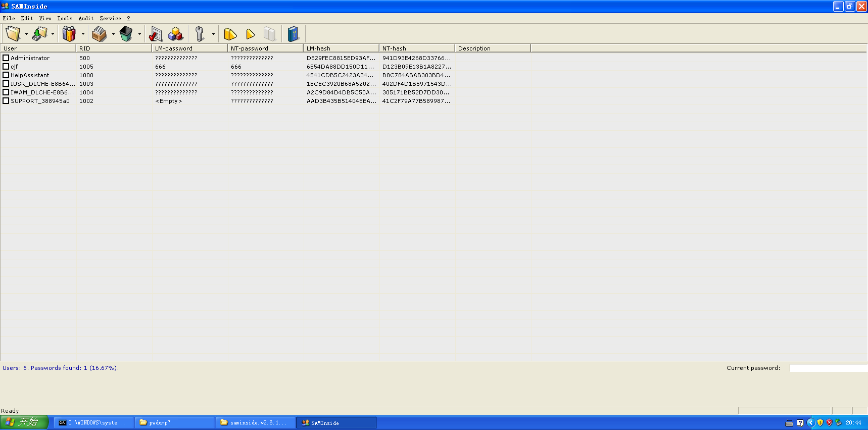Select the SUPPORT LM-password <Empty> cell
868x430 pixels.
(x=169, y=101)
